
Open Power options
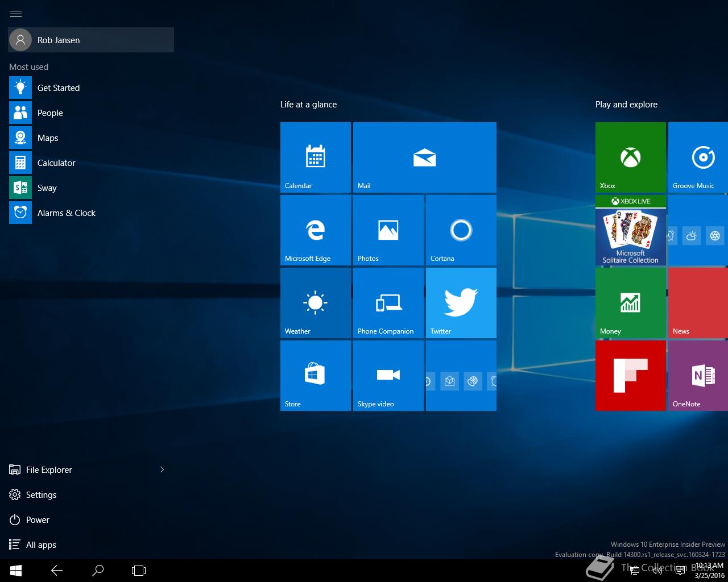pos(91,519)
